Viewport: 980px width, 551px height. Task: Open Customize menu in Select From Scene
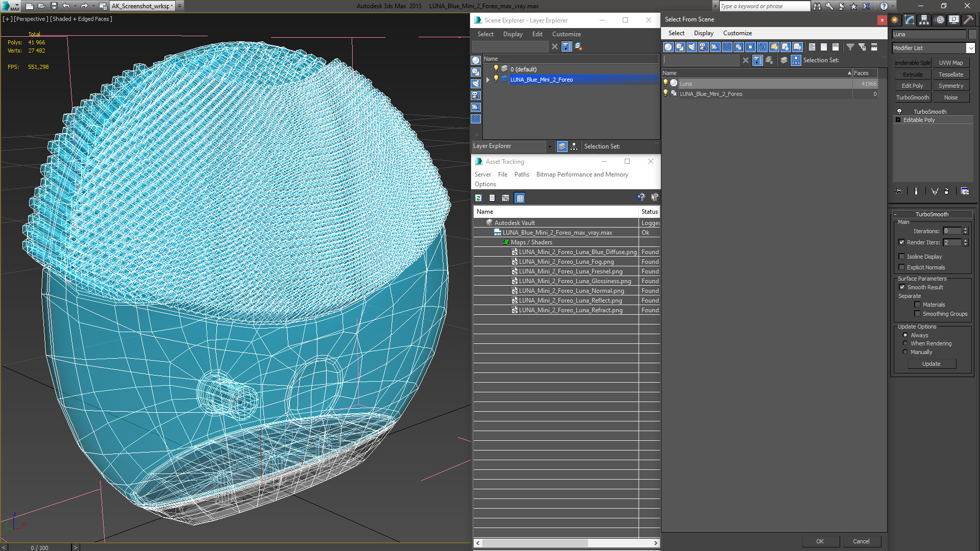[737, 33]
